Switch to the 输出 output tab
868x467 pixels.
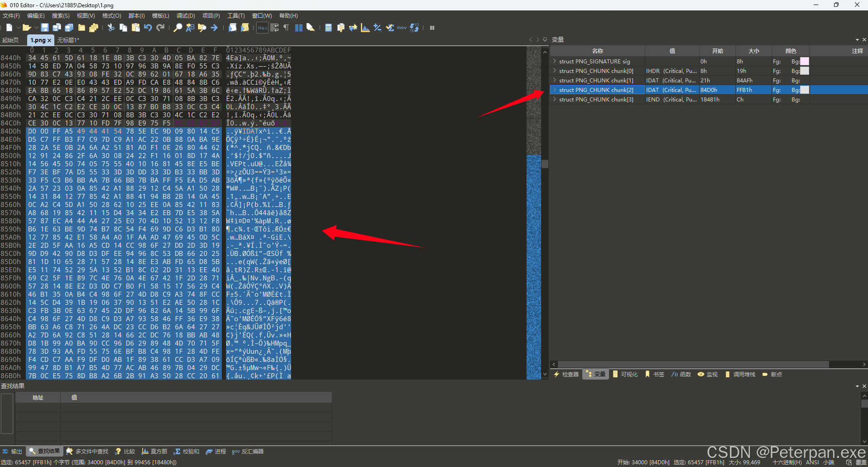pyautogui.click(x=12, y=451)
